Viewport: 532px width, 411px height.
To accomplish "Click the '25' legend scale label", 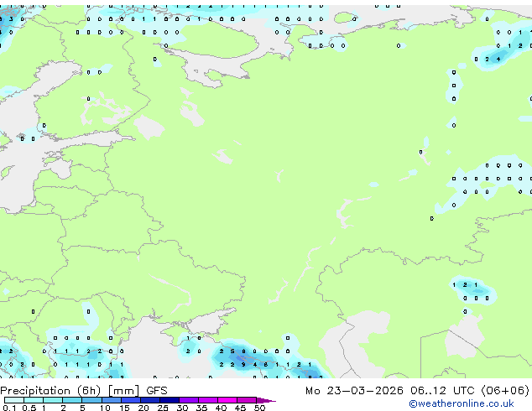I will coord(163,408).
